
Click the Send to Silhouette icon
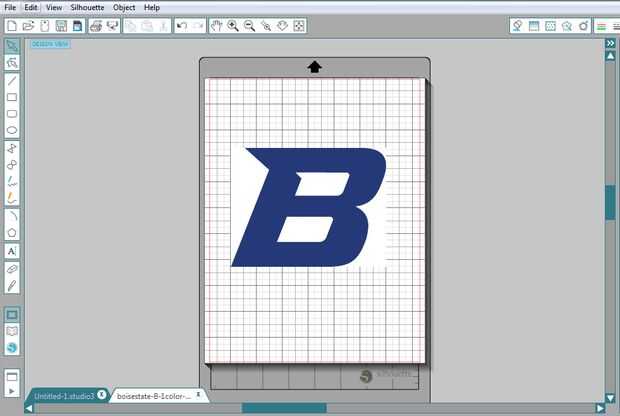pyautogui.click(x=112, y=26)
